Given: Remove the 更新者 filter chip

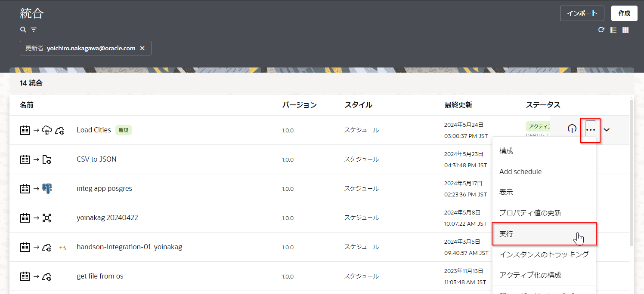Looking at the screenshot, I should [x=142, y=48].
